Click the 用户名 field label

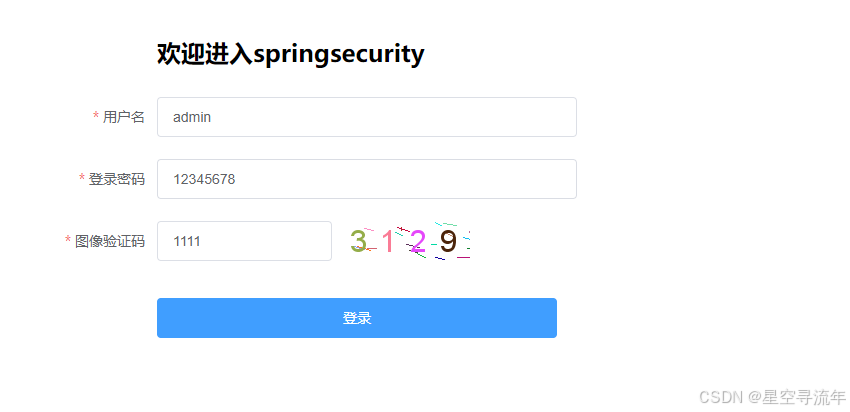pos(124,117)
